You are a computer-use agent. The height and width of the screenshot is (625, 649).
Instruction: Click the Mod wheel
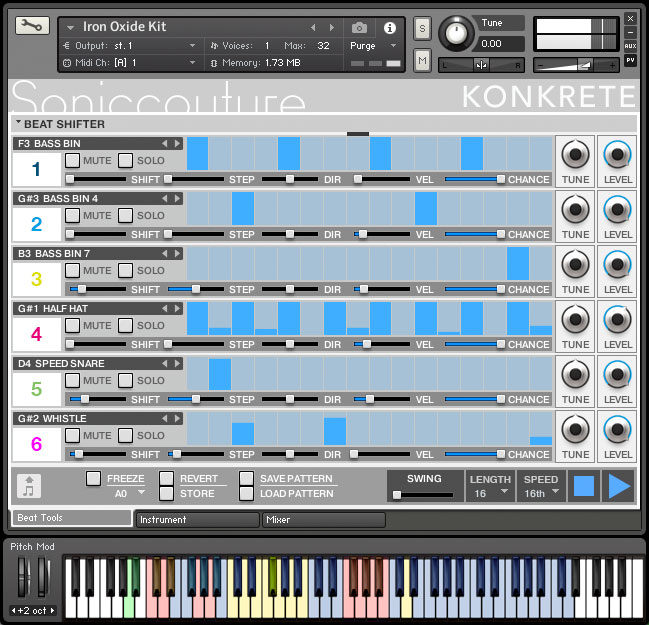click(x=44, y=578)
